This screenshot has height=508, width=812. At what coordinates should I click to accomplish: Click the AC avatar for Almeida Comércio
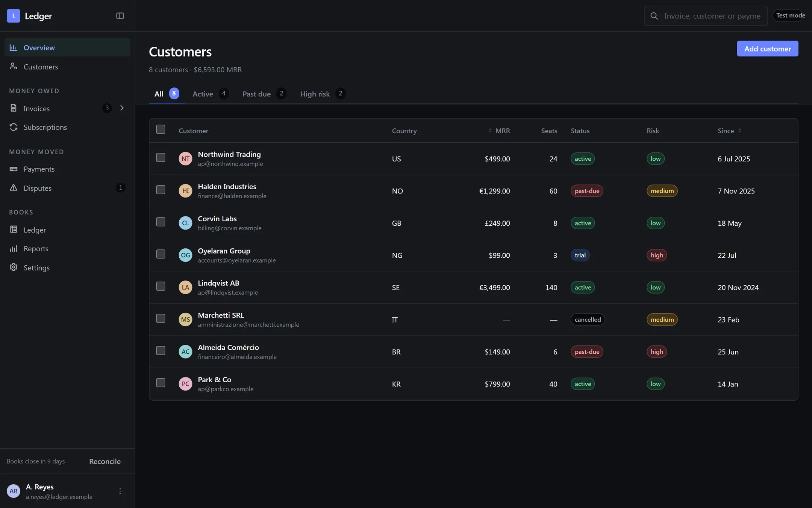click(185, 352)
